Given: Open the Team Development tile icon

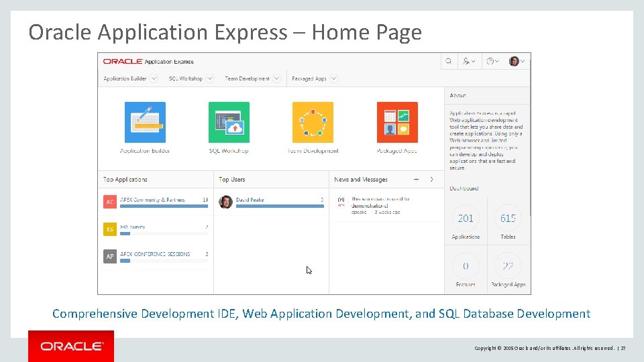Looking at the screenshot, I should (x=313, y=122).
